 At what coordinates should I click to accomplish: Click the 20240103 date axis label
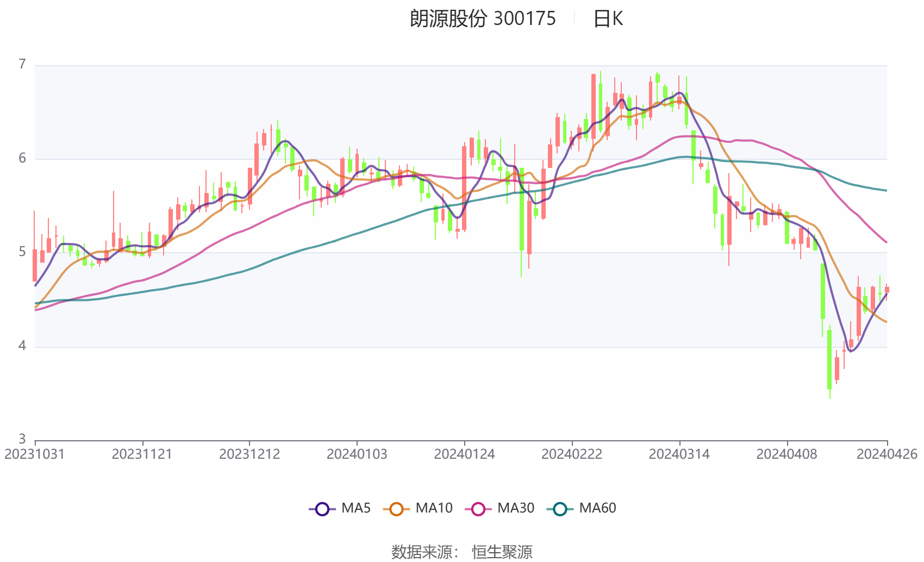(357, 454)
